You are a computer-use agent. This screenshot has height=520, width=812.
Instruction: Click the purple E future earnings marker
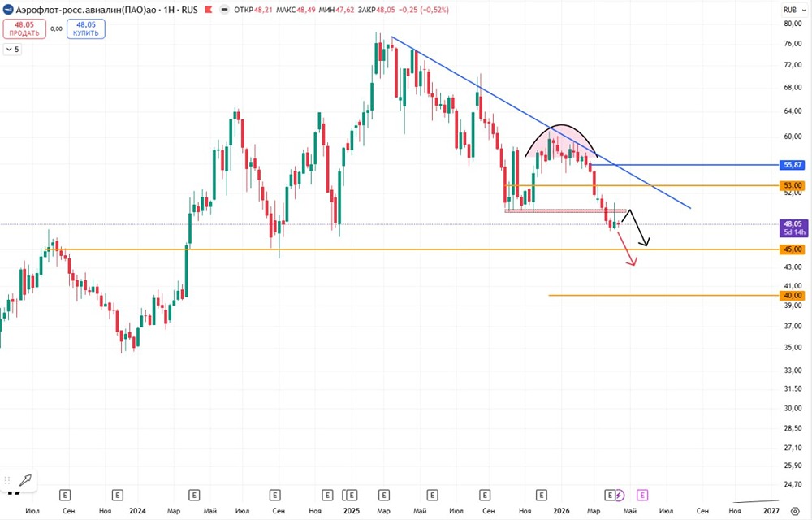click(642, 496)
